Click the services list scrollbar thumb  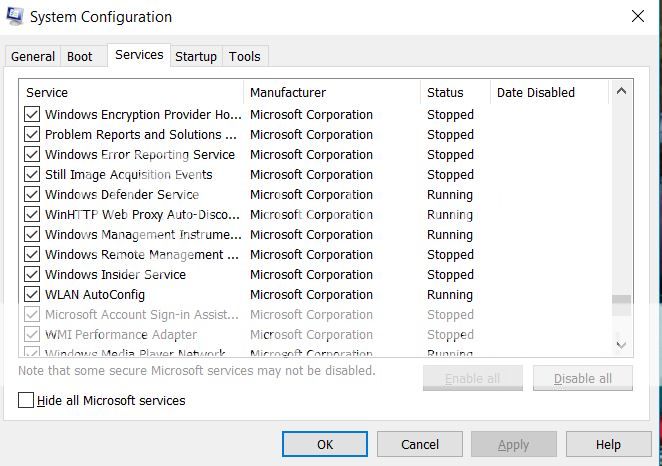coord(621,305)
